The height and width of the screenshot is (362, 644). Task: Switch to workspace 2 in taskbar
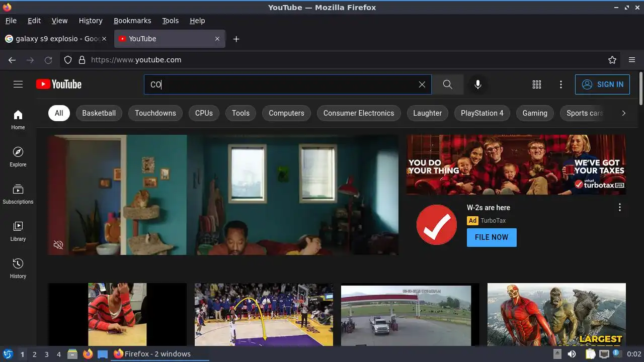(x=34, y=354)
